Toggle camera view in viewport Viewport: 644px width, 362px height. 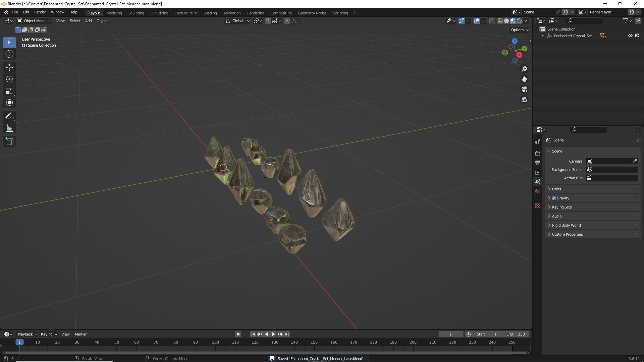pos(524,89)
